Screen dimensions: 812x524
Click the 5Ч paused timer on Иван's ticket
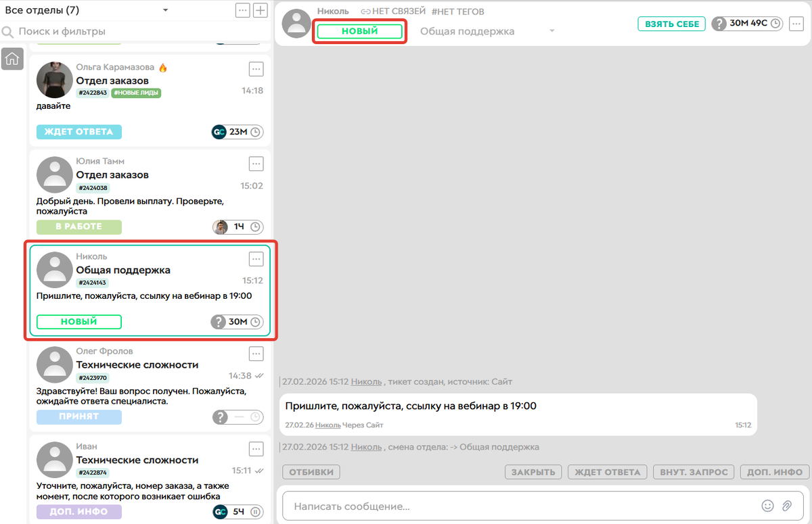[238, 512]
